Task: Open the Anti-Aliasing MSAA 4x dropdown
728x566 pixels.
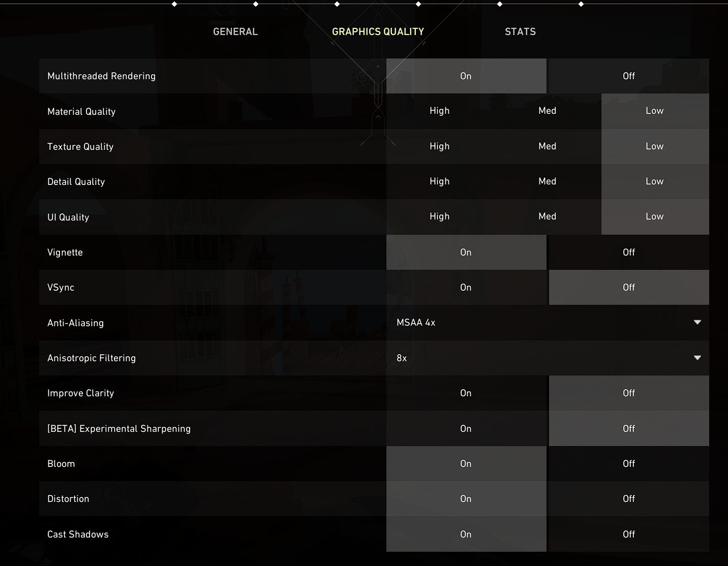Action: 548,323
